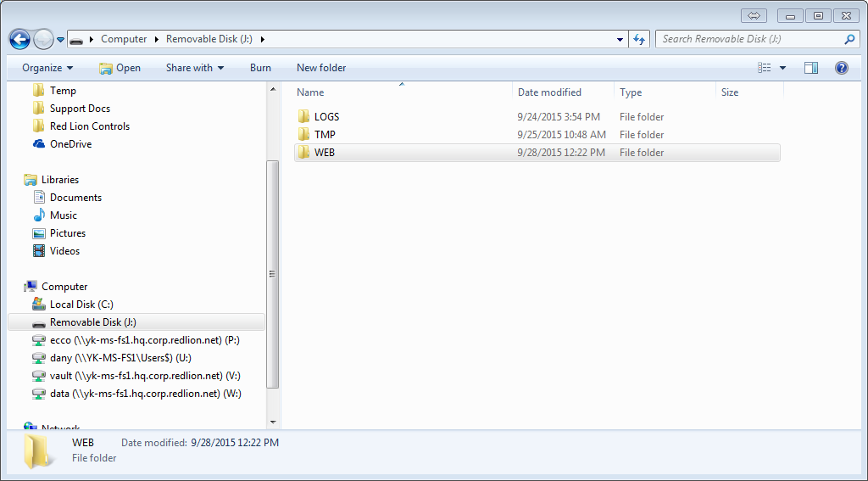This screenshot has width=868, height=481.
Task: Open the Documents library
Action: pos(75,198)
